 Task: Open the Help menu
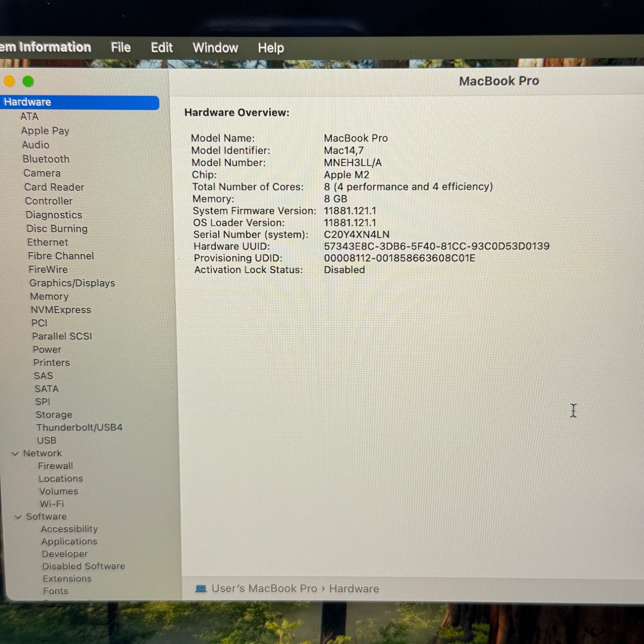click(271, 48)
